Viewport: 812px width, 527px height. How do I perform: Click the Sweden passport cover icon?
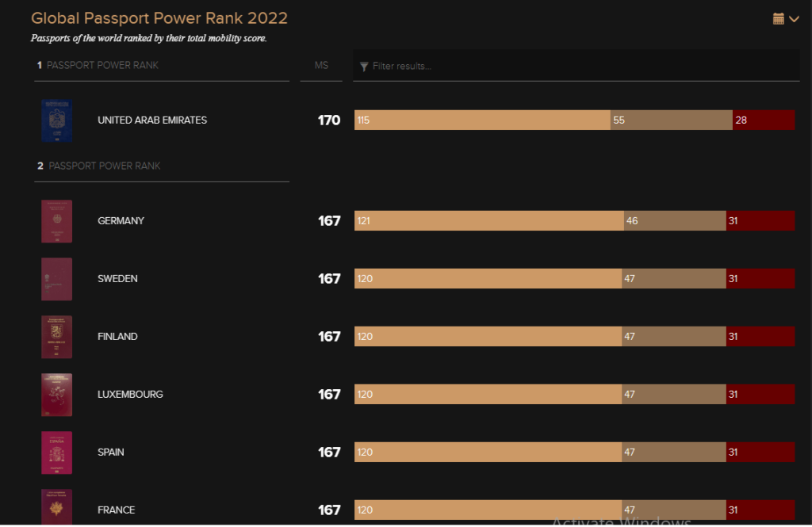click(x=56, y=279)
